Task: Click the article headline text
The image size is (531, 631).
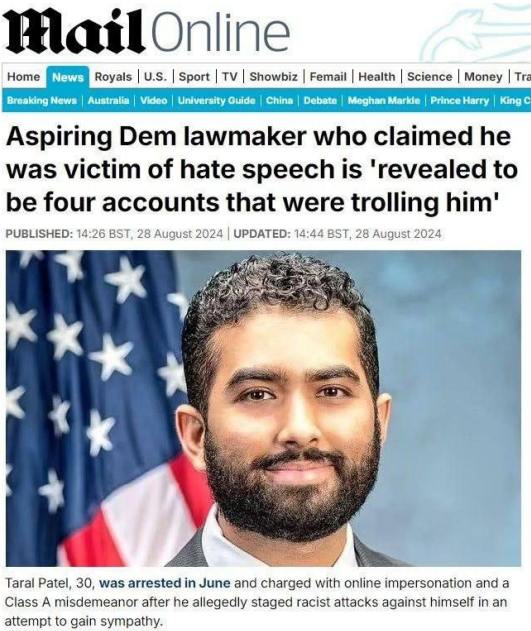Action: pyautogui.click(x=261, y=169)
